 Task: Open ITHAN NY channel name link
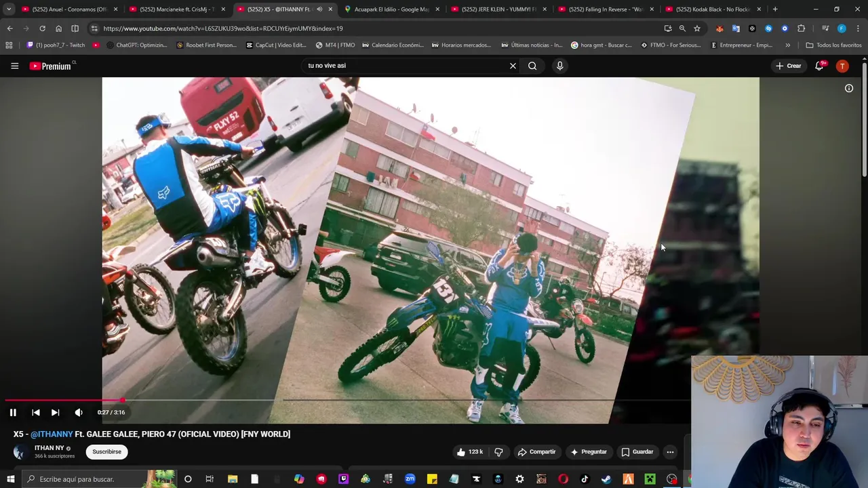click(49, 448)
